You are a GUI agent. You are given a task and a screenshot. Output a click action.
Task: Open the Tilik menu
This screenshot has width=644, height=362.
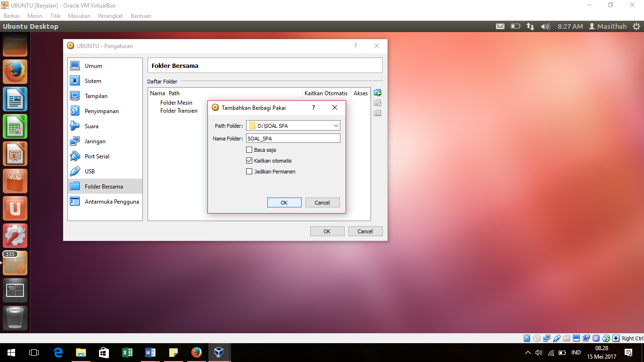coord(55,16)
